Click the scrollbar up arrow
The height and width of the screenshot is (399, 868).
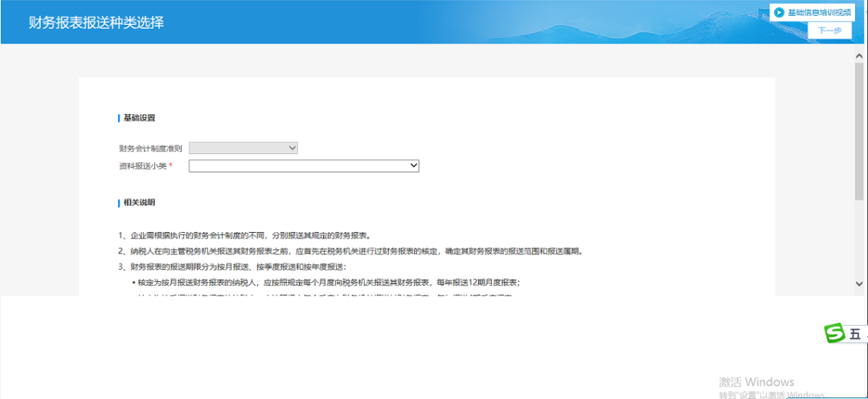tap(859, 56)
